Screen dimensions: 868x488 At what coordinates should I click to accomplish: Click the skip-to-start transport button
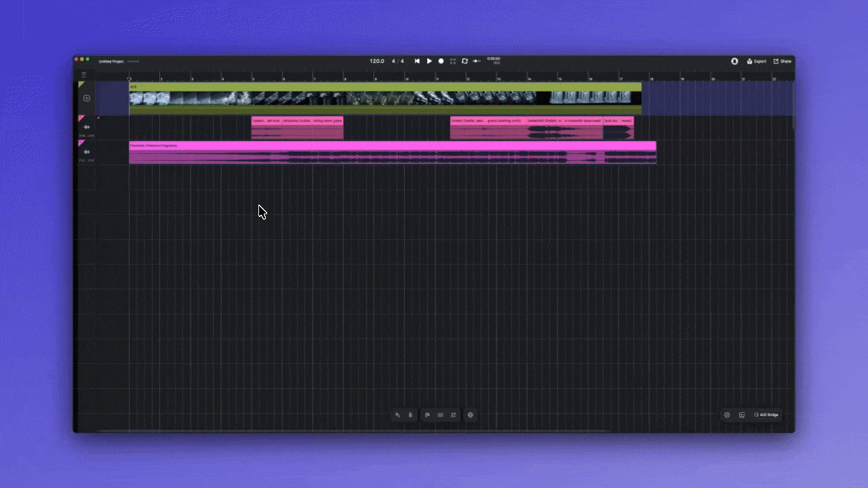coord(417,61)
